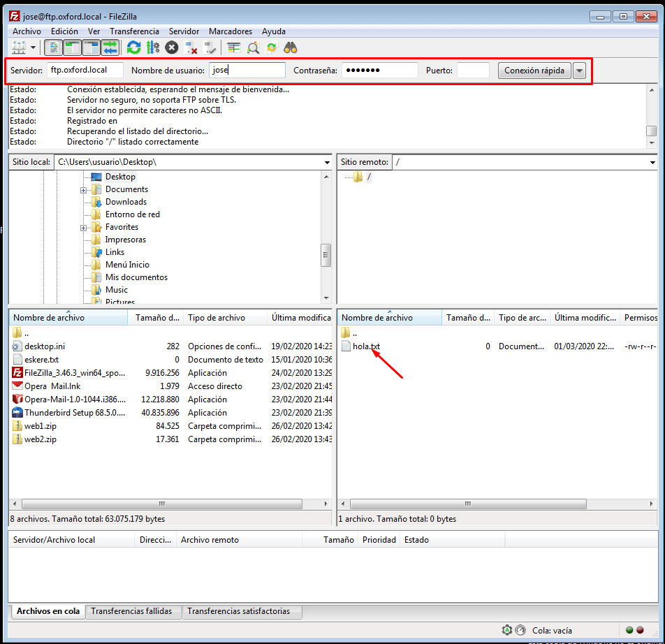Open the Site Manager icon
665x644 pixels.
coord(15,47)
